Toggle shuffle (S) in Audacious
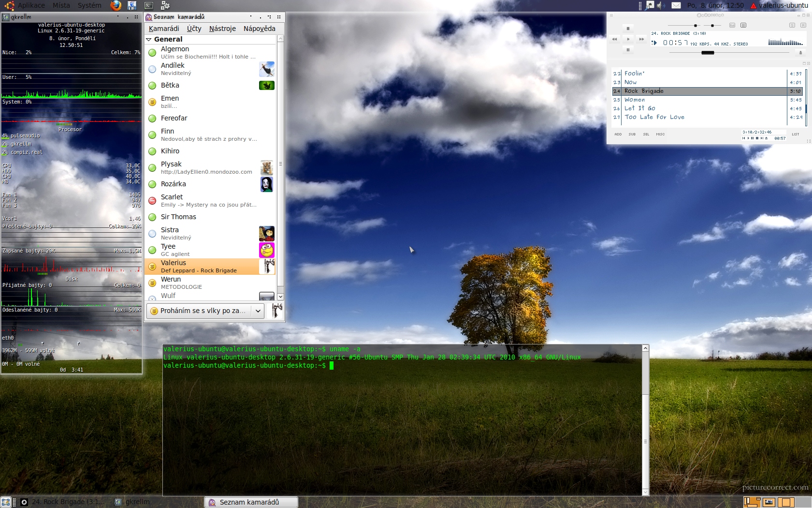This screenshot has height=508, width=812. tap(792, 25)
